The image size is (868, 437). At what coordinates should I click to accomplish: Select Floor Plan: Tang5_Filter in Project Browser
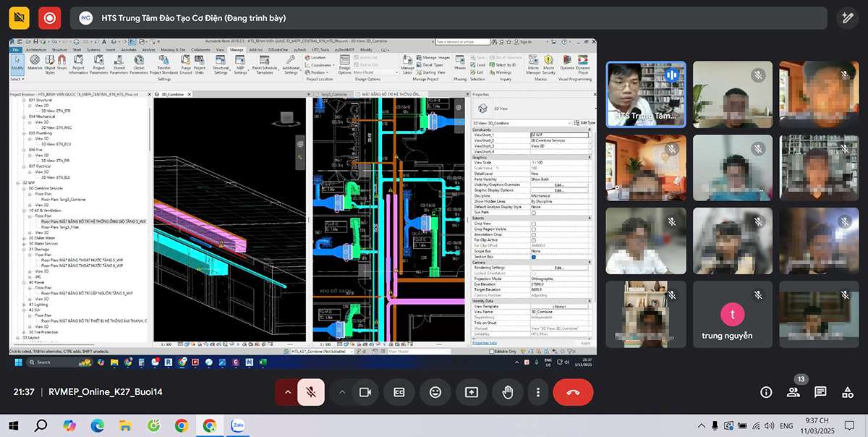59,226
